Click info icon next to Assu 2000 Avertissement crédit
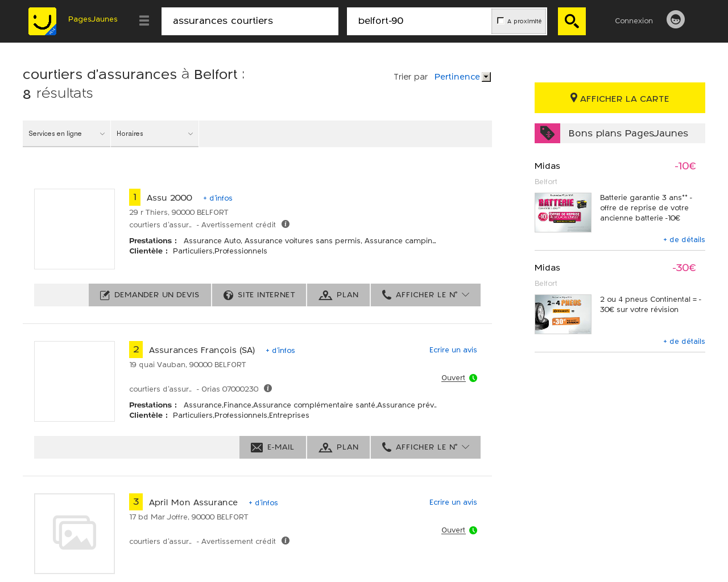The height and width of the screenshot is (582, 728). (286, 224)
